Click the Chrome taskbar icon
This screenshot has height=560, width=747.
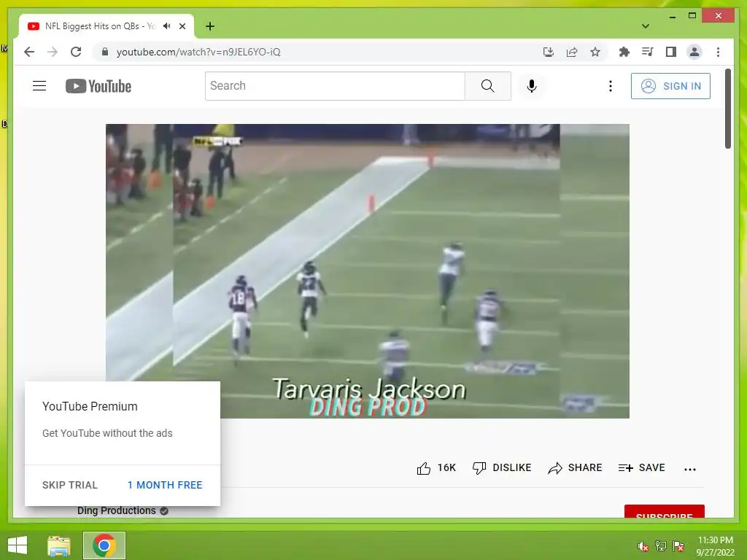(104, 545)
